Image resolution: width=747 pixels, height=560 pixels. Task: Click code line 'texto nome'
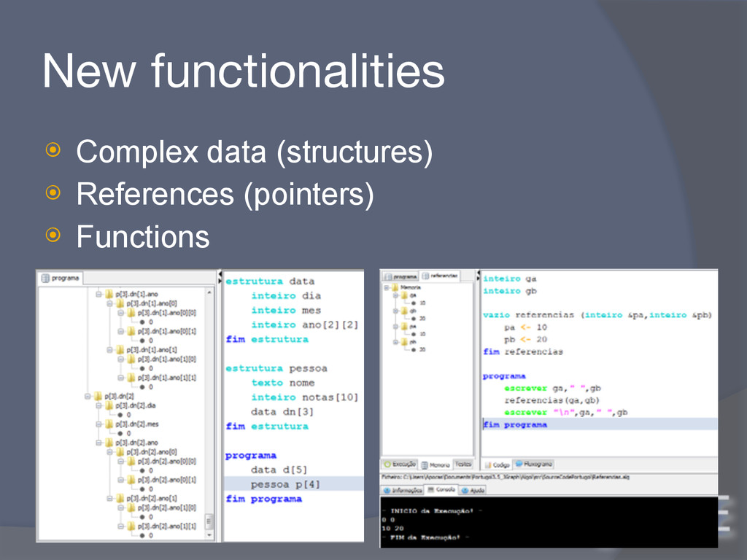(x=283, y=383)
